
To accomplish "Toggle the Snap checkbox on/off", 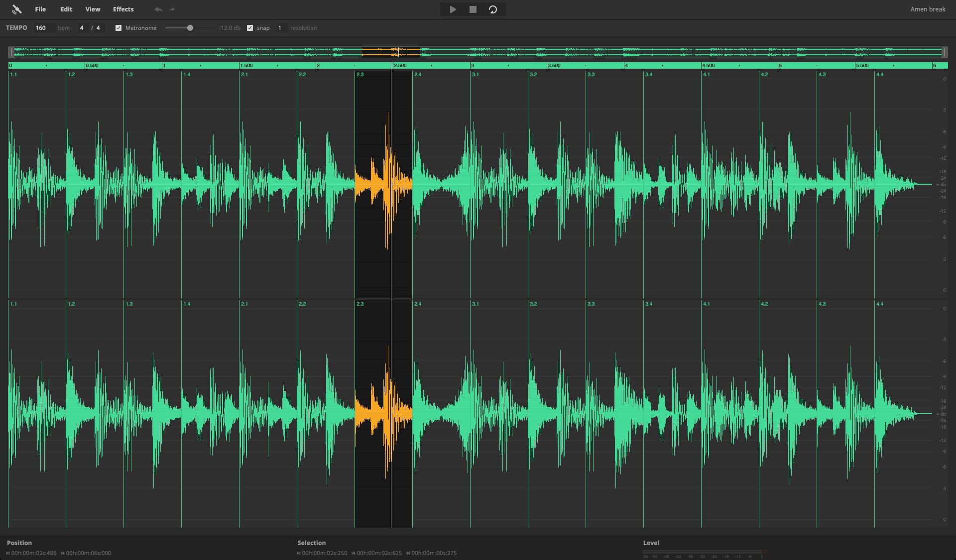I will 250,27.
